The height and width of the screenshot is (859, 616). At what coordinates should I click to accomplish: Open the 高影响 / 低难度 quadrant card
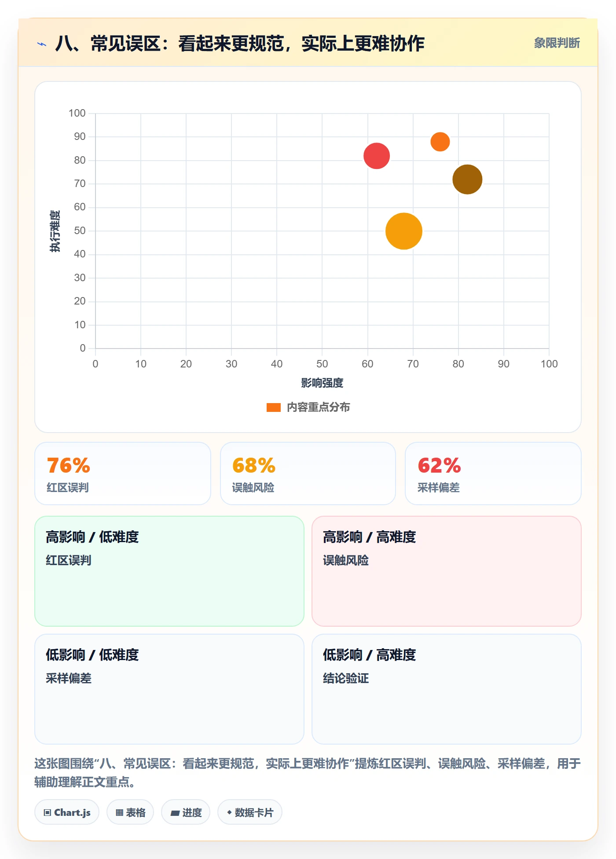click(x=169, y=571)
